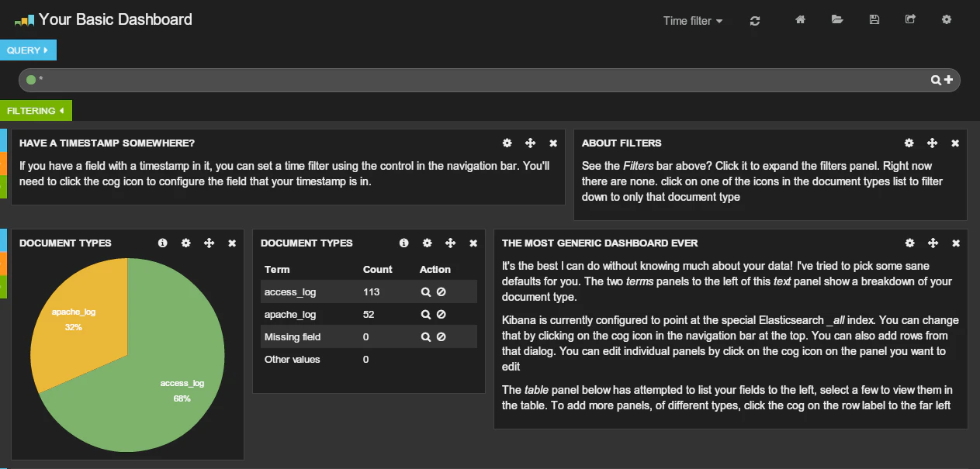
Task: Open dashboard settings cog in navbar
Action: coord(947,19)
